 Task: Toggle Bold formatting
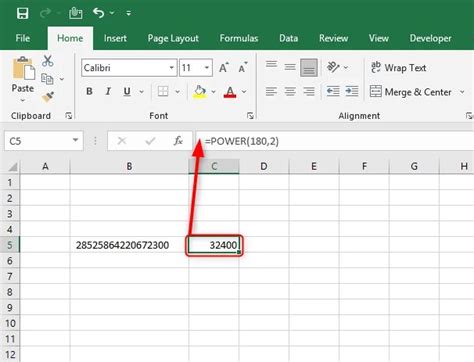tap(89, 91)
